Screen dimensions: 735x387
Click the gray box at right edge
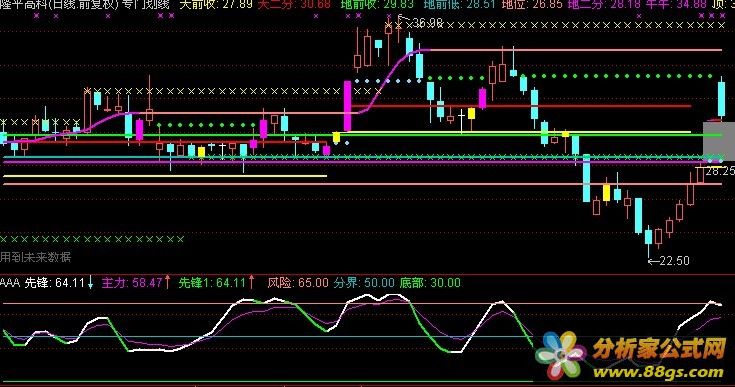(719, 141)
